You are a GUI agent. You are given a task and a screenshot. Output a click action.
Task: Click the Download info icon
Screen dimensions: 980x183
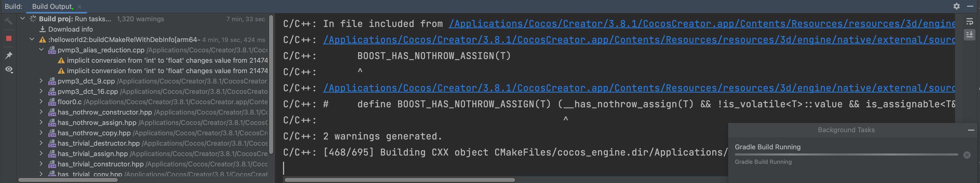click(43, 29)
